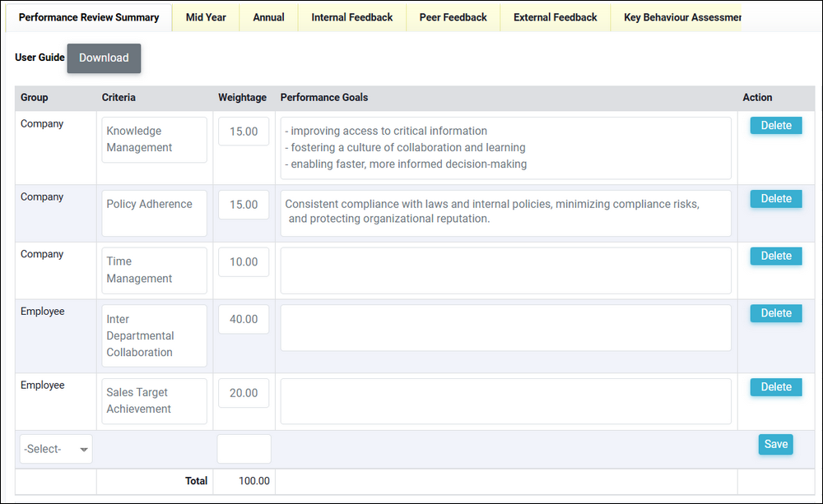Open the External Feedback tab
823x504 pixels.
[555, 17]
